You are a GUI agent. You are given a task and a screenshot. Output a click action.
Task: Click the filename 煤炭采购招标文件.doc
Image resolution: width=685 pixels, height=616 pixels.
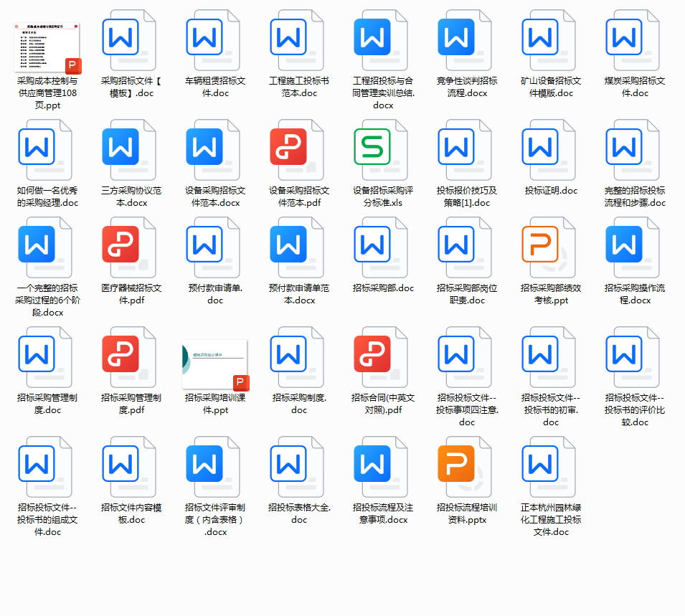pyautogui.click(x=635, y=87)
